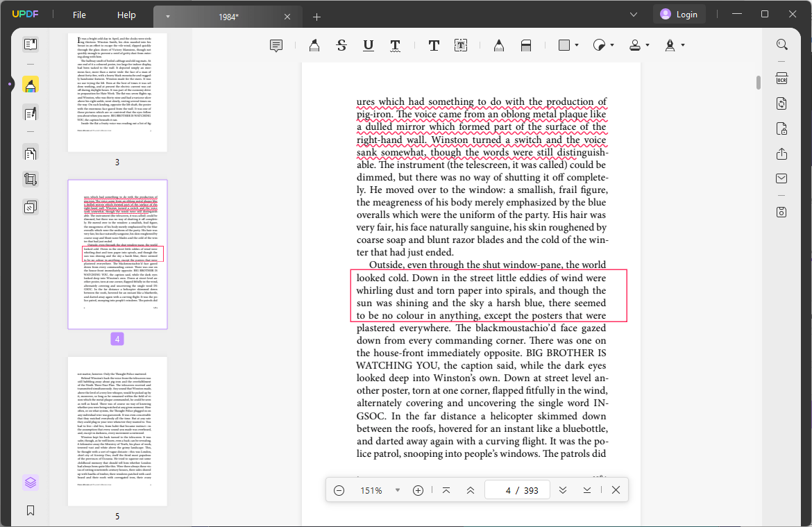This screenshot has width=812, height=527.
Task: Add a new tab
Action: pyautogui.click(x=317, y=17)
